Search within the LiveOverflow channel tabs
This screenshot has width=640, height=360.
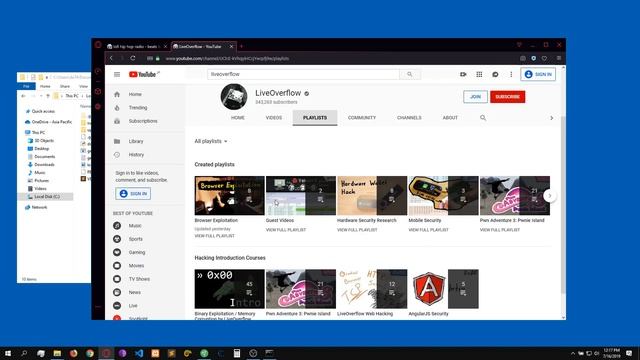(483, 118)
